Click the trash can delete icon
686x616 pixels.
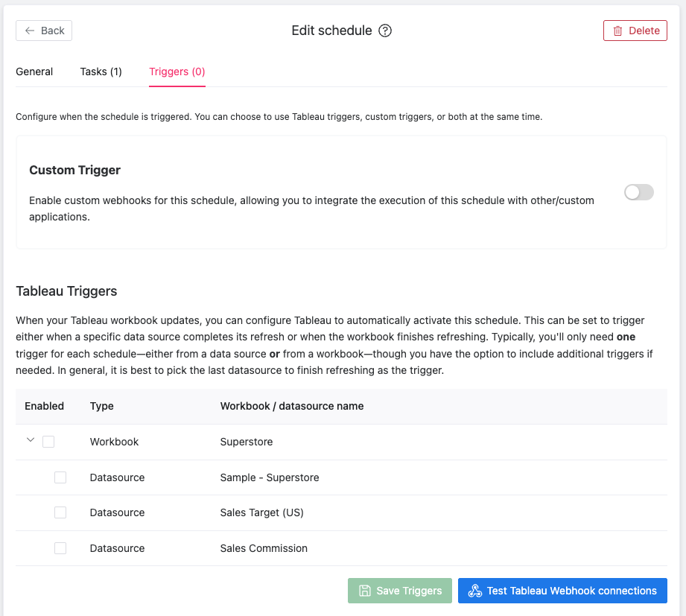point(617,31)
